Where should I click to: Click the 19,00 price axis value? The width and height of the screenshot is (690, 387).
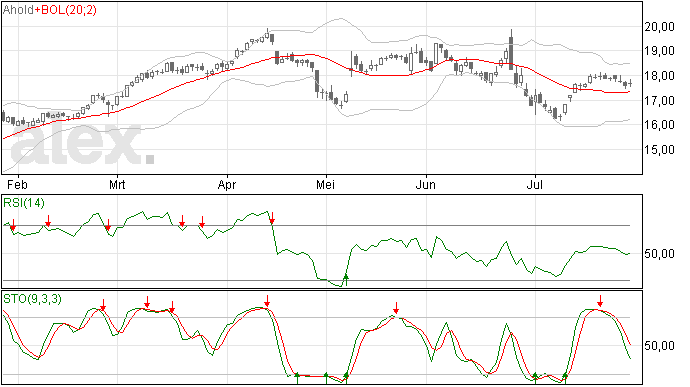660,51
